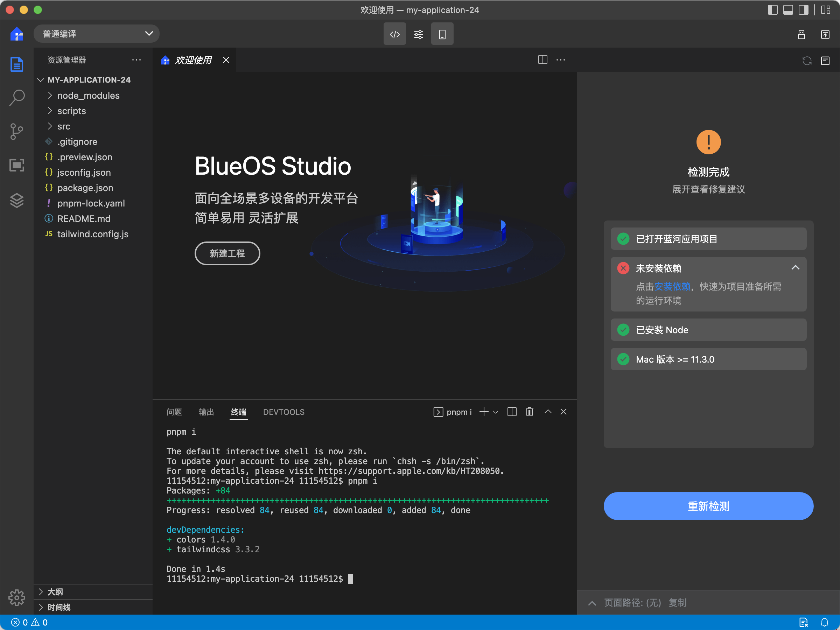840x630 pixels.
Task: Click the top-right printer-like toolbar icon
Action: tap(801, 34)
